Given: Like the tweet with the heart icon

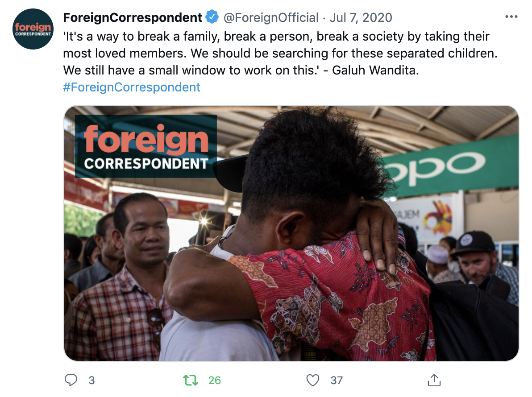Looking at the screenshot, I should coord(312,380).
